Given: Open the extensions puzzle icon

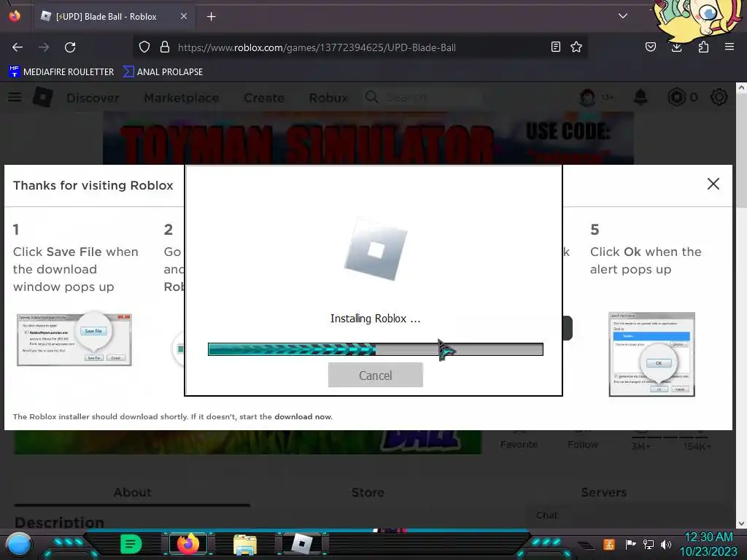Looking at the screenshot, I should coord(703,47).
